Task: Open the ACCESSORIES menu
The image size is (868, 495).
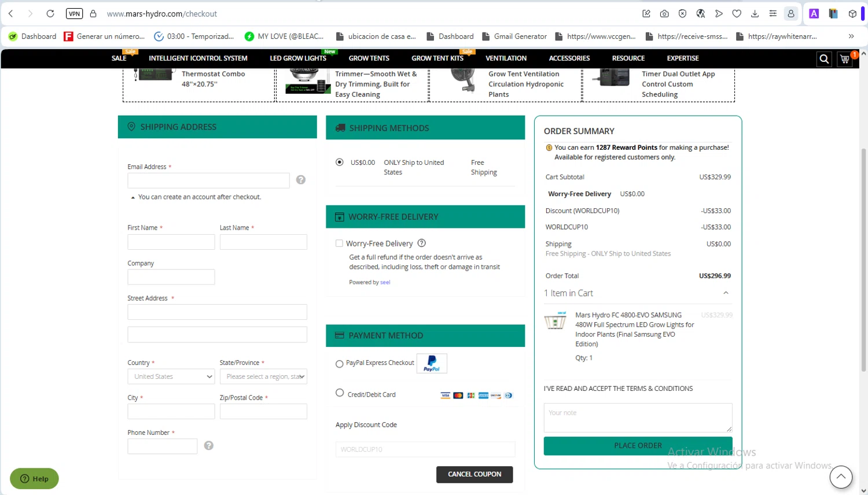Action: [x=569, y=58]
